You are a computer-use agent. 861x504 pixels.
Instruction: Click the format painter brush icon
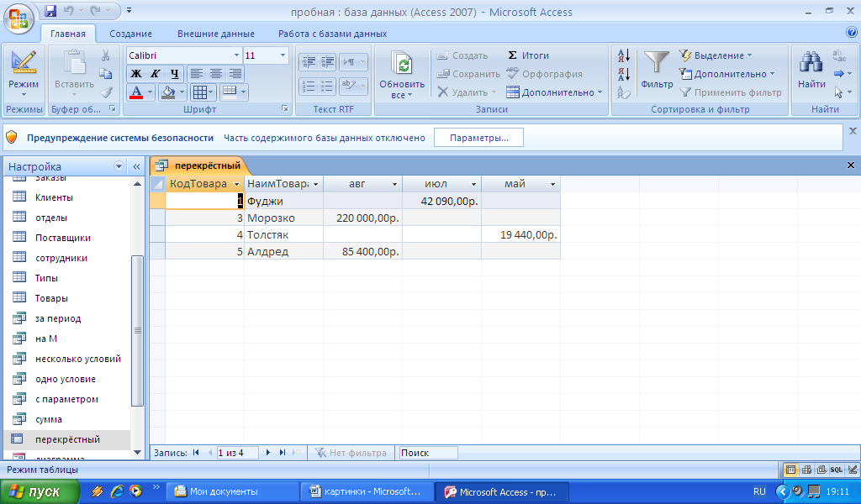(x=107, y=92)
